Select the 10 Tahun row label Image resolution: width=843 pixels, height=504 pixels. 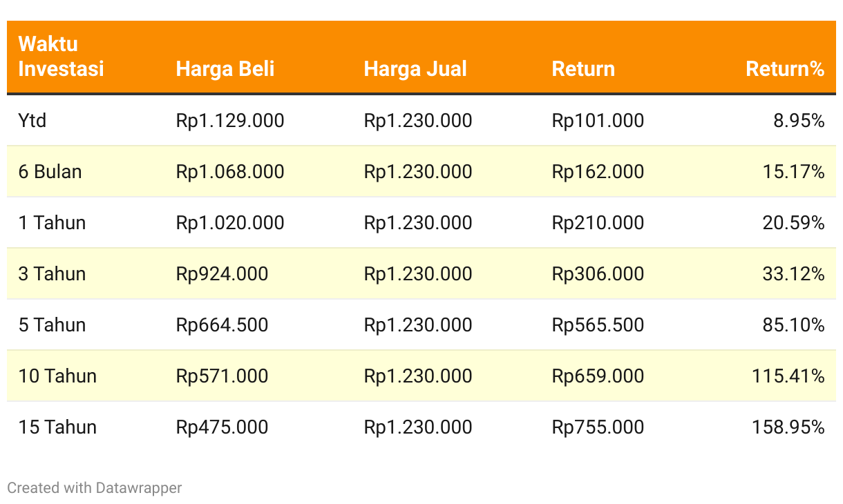[x=58, y=376]
